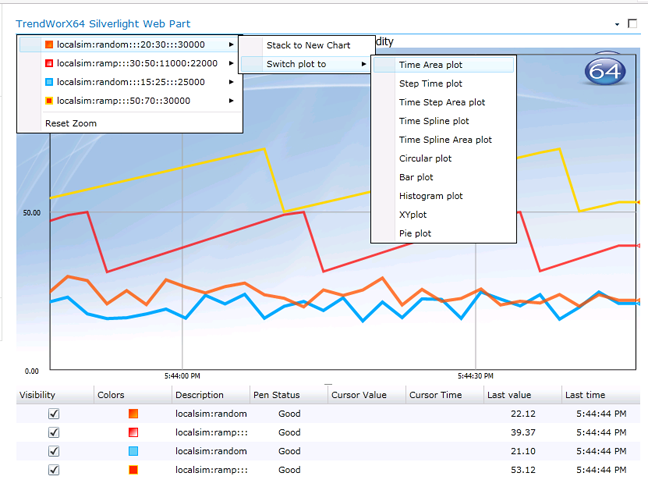Click the blue 64 logo badge

605,72
